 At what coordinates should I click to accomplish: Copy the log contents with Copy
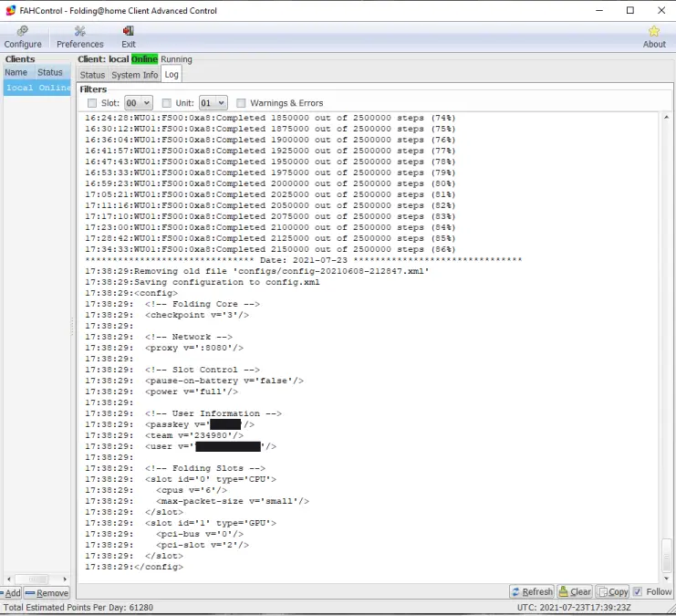click(x=613, y=591)
